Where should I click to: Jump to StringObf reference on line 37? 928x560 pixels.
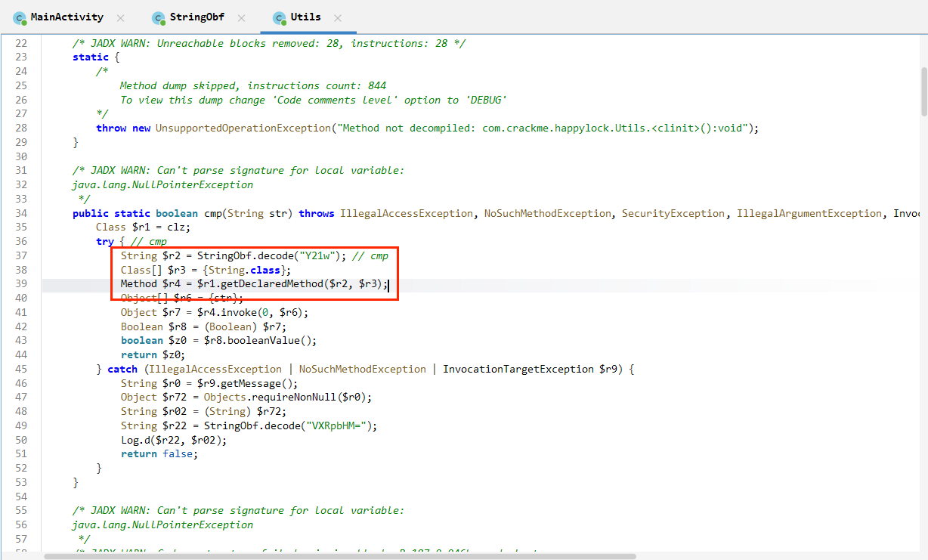point(225,256)
